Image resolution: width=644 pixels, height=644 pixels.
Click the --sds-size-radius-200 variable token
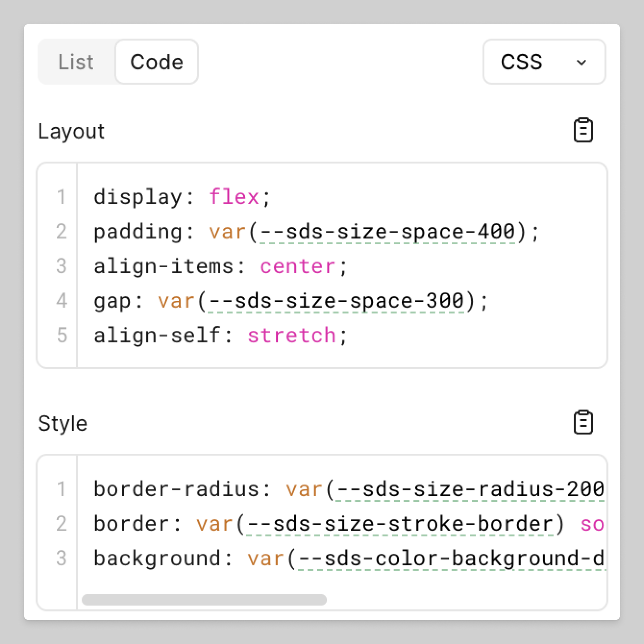(470, 489)
